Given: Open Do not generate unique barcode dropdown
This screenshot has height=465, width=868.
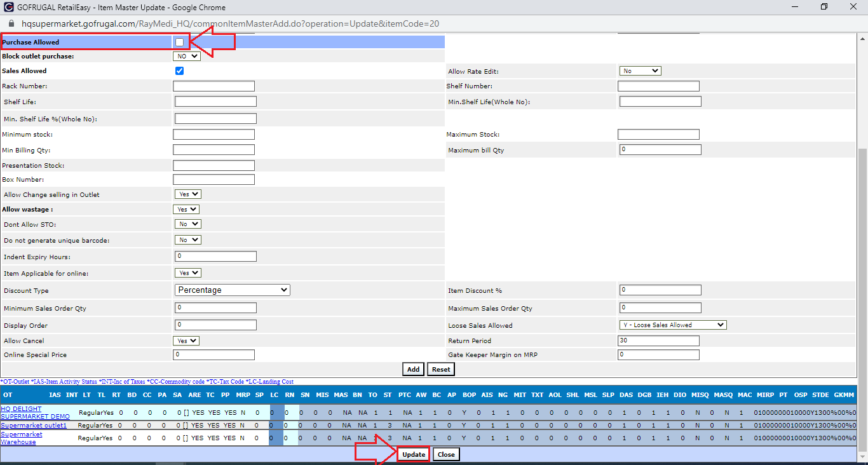Looking at the screenshot, I should coord(188,240).
